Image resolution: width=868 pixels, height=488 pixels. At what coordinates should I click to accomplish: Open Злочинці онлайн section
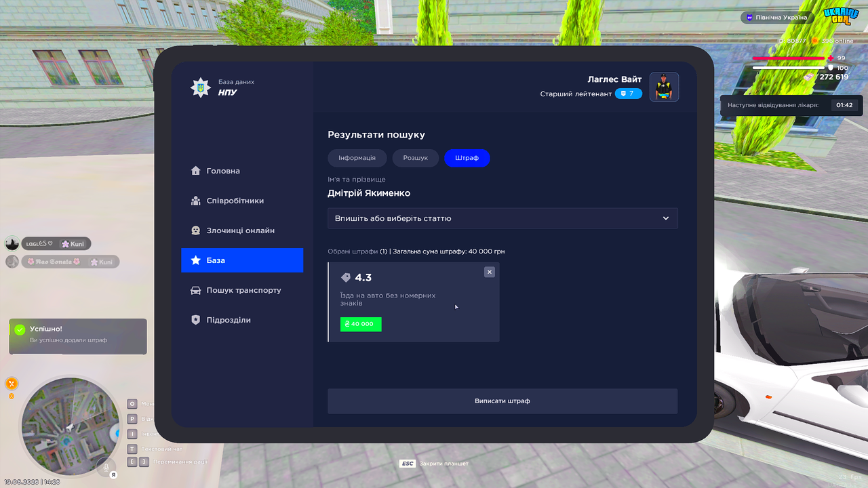pos(242,230)
